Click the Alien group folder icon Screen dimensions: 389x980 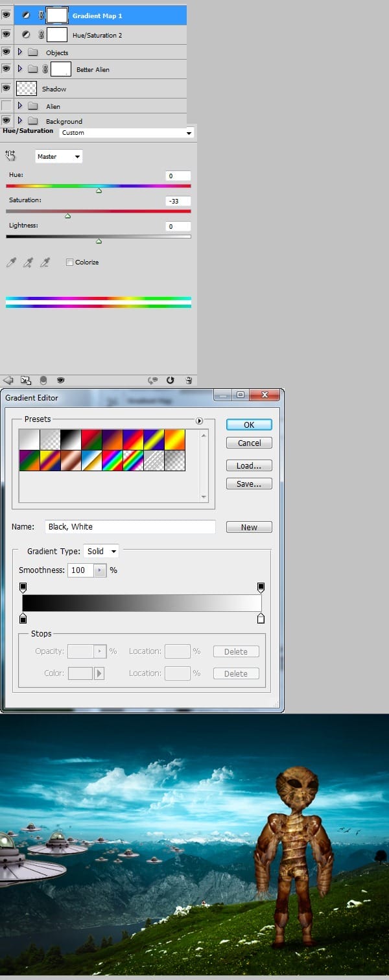click(33, 106)
